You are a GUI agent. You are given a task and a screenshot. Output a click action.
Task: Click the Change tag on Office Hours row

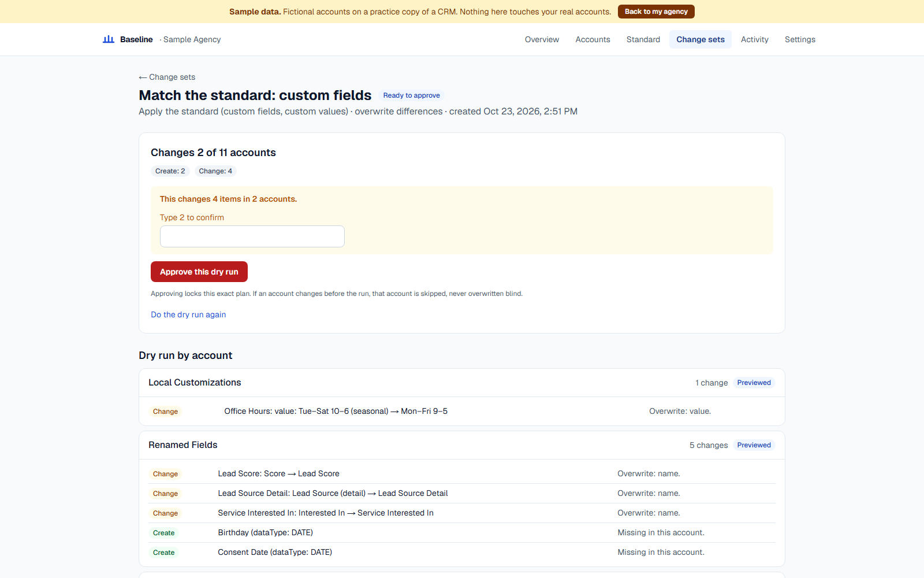[x=165, y=412]
